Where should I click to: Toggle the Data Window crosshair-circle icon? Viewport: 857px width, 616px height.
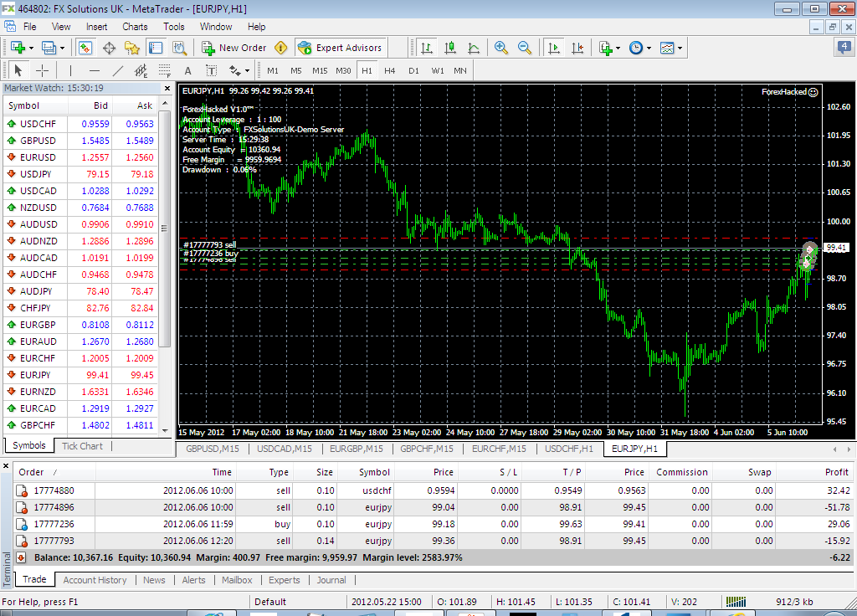(110, 48)
